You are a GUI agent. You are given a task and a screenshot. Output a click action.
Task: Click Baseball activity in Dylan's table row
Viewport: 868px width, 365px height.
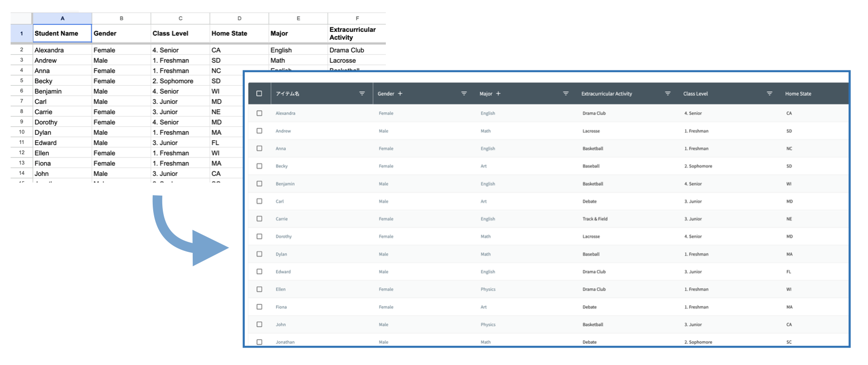click(591, 254)
